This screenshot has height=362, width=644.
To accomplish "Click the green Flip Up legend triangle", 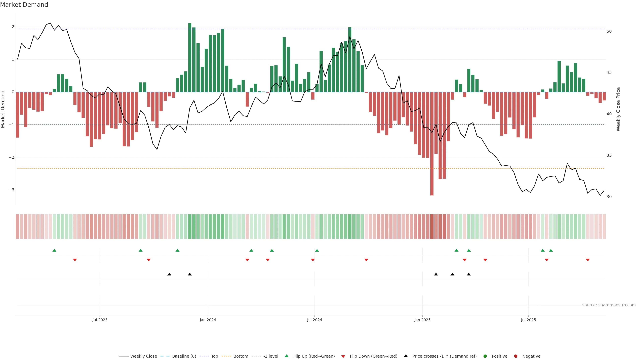I will pos(287,356).
